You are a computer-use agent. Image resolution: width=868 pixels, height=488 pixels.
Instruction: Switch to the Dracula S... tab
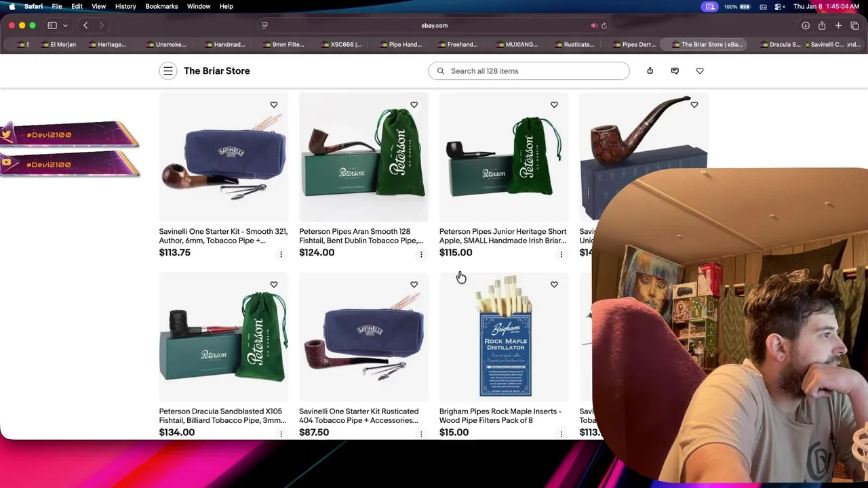[780, 45]
